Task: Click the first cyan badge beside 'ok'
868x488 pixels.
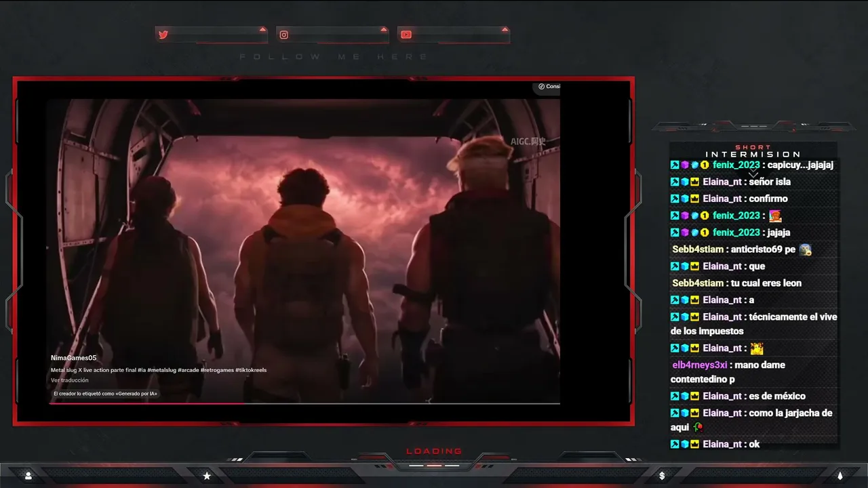Action: 675,444
